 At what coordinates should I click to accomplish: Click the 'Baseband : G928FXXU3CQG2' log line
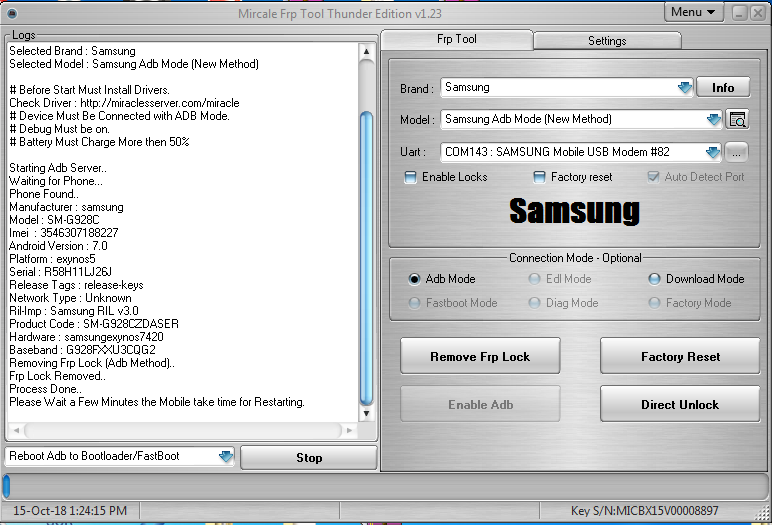[x=82, y=350]
